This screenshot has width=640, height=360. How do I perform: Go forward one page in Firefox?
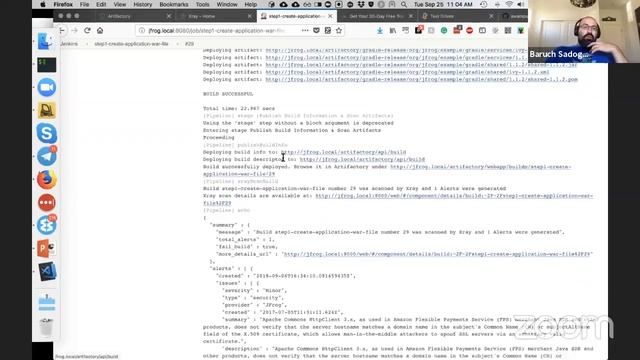(74, 31)
